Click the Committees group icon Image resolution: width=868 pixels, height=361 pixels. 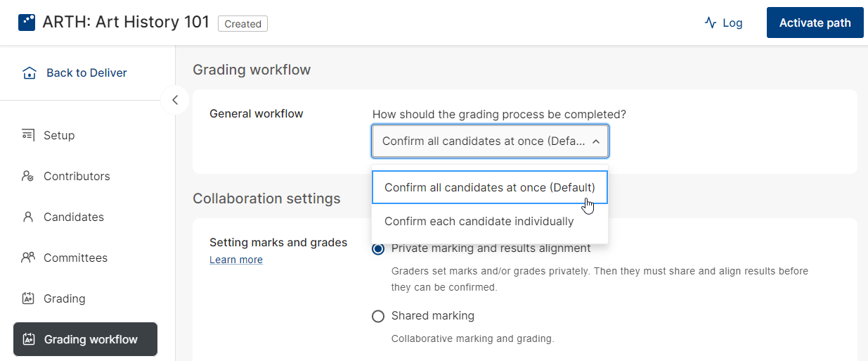[x=28, y=258]
